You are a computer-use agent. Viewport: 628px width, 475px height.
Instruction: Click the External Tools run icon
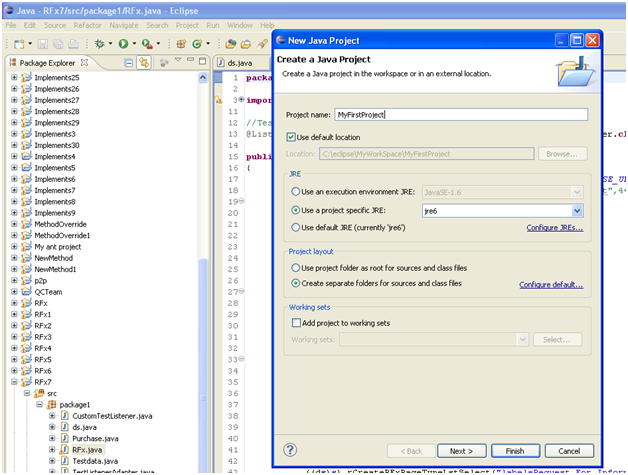tap(147, 44)
